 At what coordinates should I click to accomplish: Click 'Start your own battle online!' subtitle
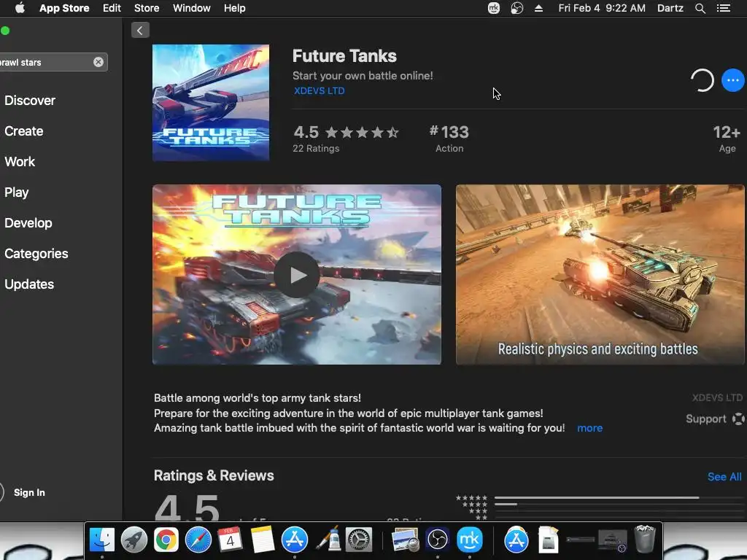(x=363, y=76)
